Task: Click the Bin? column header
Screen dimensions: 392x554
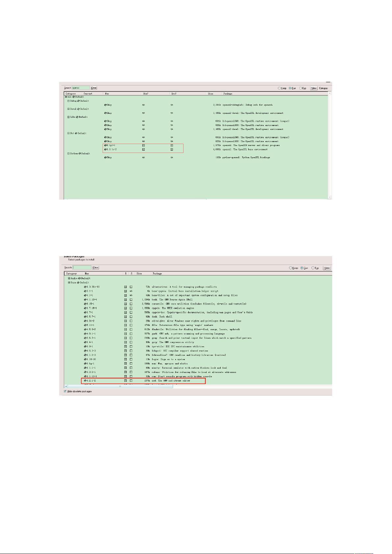Action: tap(146, 94)
